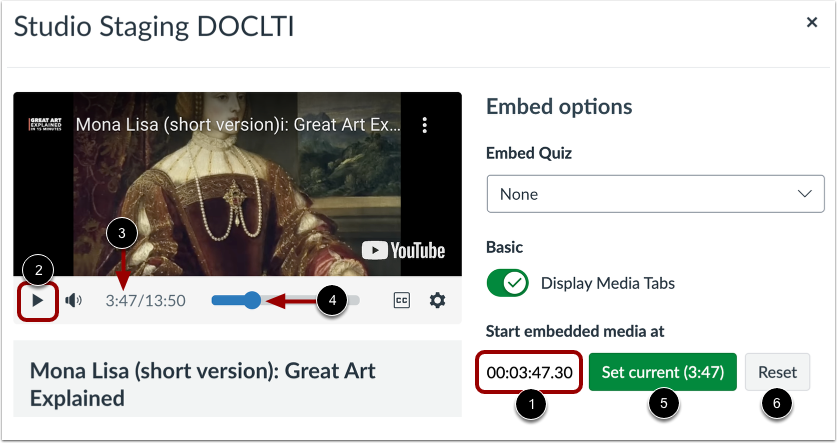Click the video title overlay text
This screenshot has height=443, width=837.
238,125
